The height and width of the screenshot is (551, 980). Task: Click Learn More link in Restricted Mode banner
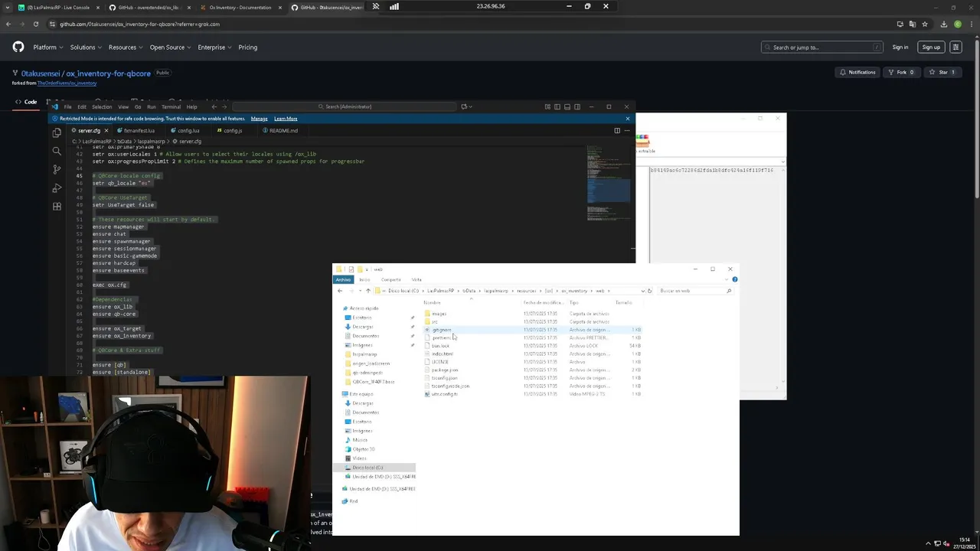coord(286,119)
